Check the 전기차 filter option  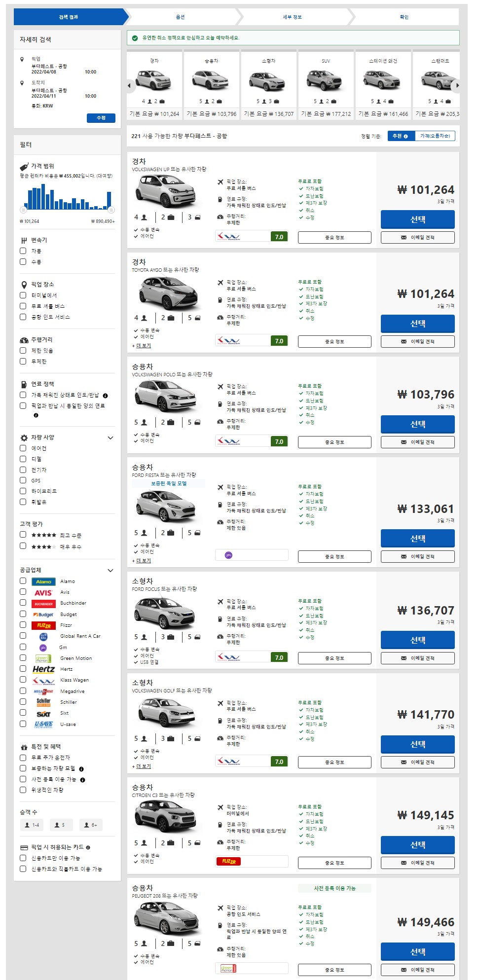pos(23,470)
